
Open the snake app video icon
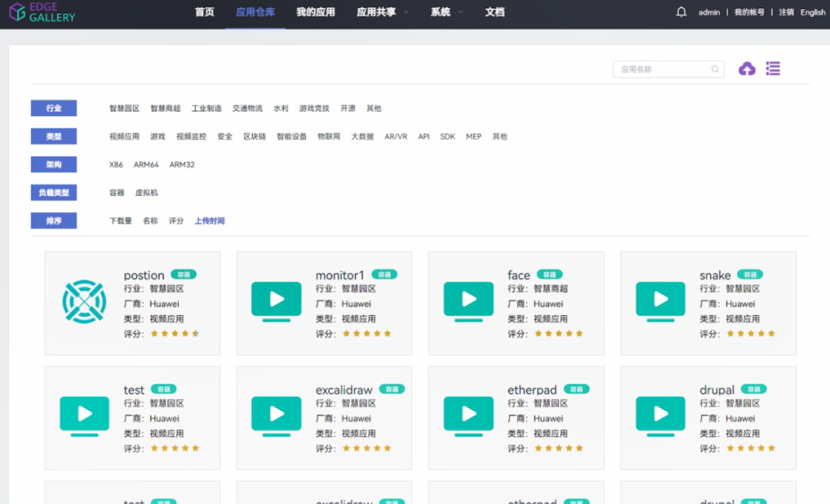[x=660, y=302]
